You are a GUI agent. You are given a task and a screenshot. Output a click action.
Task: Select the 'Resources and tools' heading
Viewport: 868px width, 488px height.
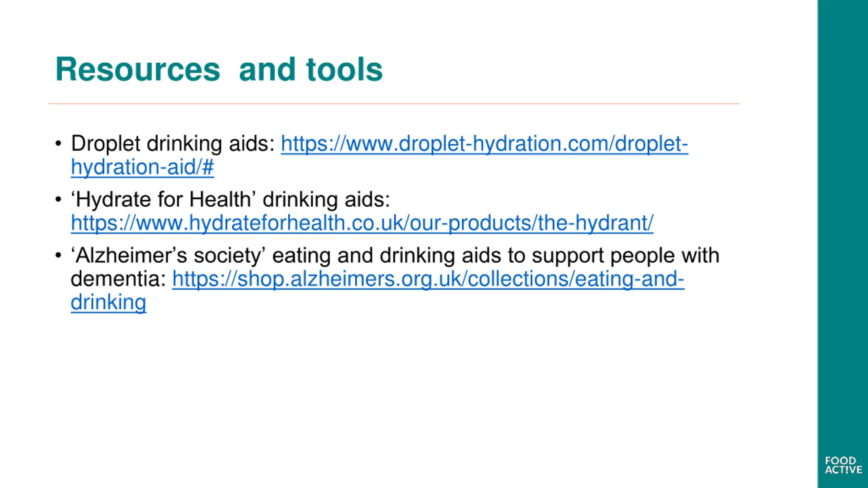coord(219,69)
